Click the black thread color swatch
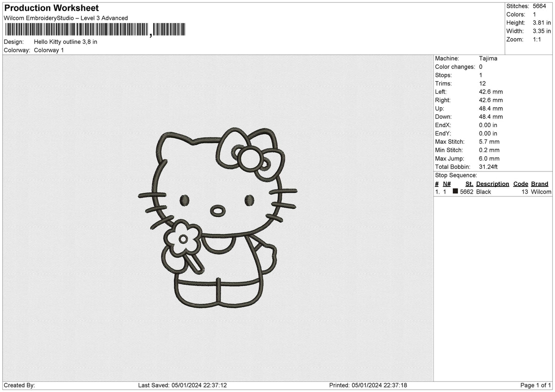 456,191
